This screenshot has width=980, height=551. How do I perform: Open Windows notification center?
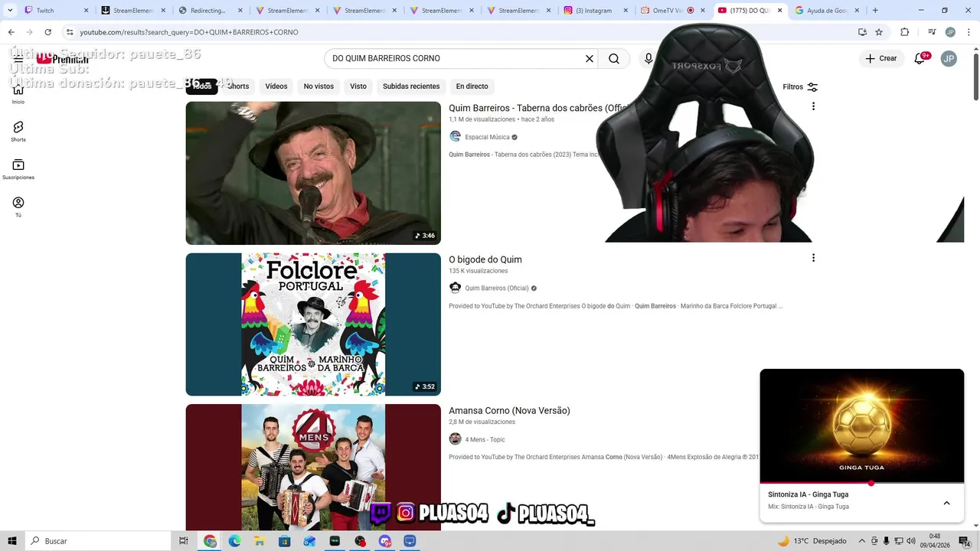pyautogui.click(x=965, y=541)
